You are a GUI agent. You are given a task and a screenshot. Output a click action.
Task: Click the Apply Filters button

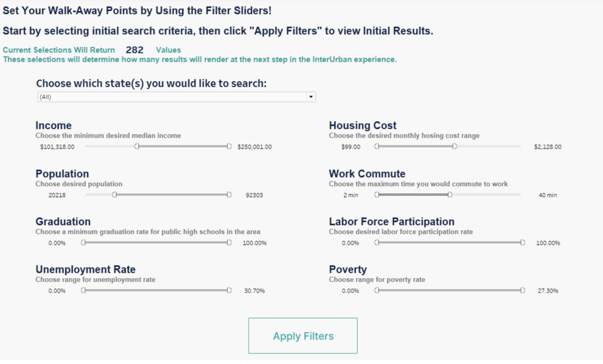[x=303, y=336]
